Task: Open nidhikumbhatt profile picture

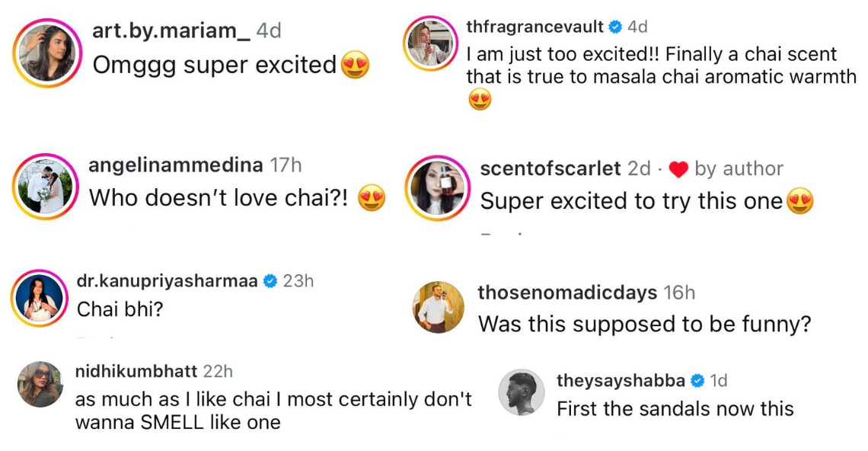Action: tap(40, 384)
